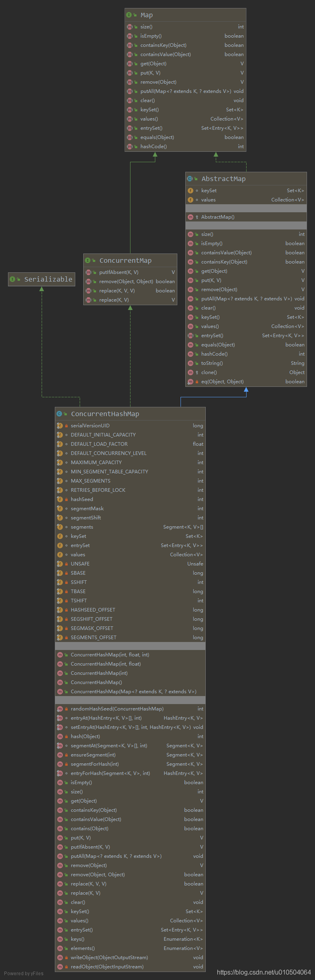Click the field icon of keySet in AbstractMap

tap(191, 191)
